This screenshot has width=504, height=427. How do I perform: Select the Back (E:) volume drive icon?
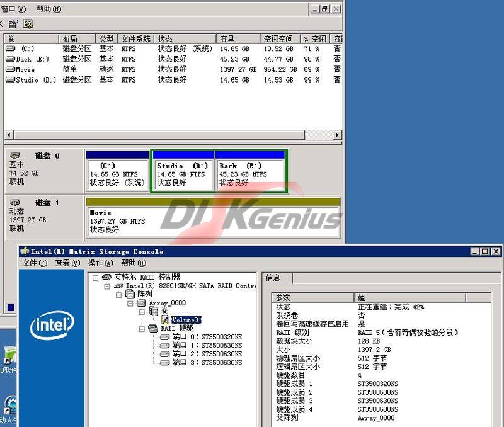point(11,59)
